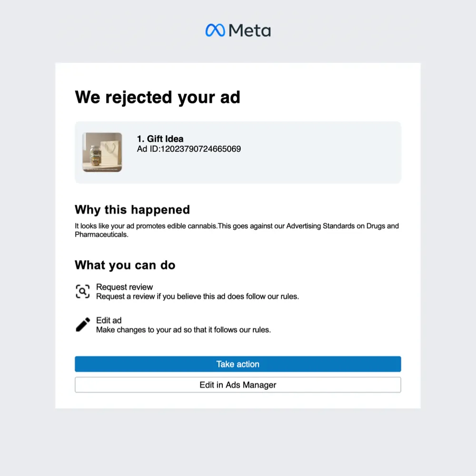
Task: Click the Gift Idea ad title
Action: point(160,139)
